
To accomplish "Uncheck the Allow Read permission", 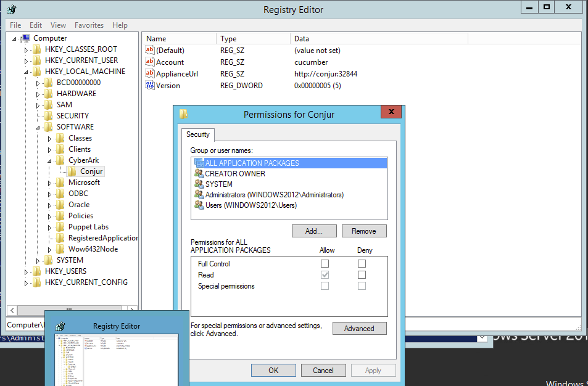I will (325, 274).
